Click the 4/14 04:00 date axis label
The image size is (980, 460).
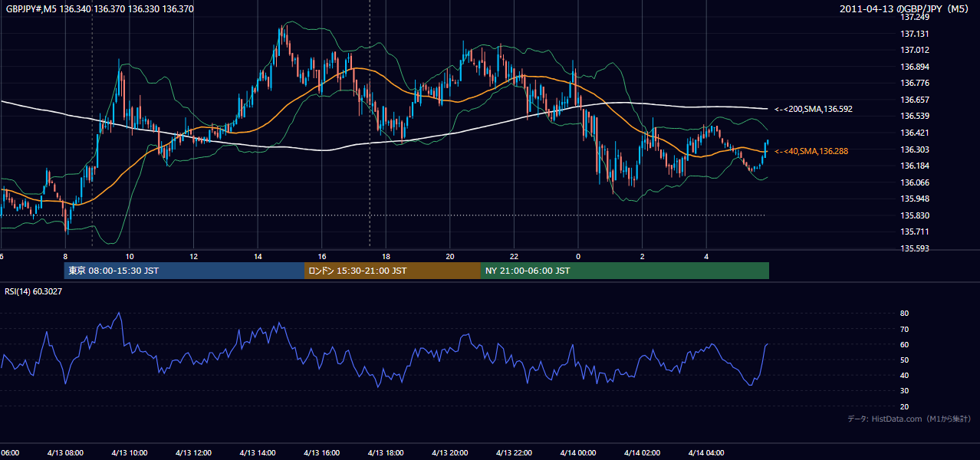point(705,453)
